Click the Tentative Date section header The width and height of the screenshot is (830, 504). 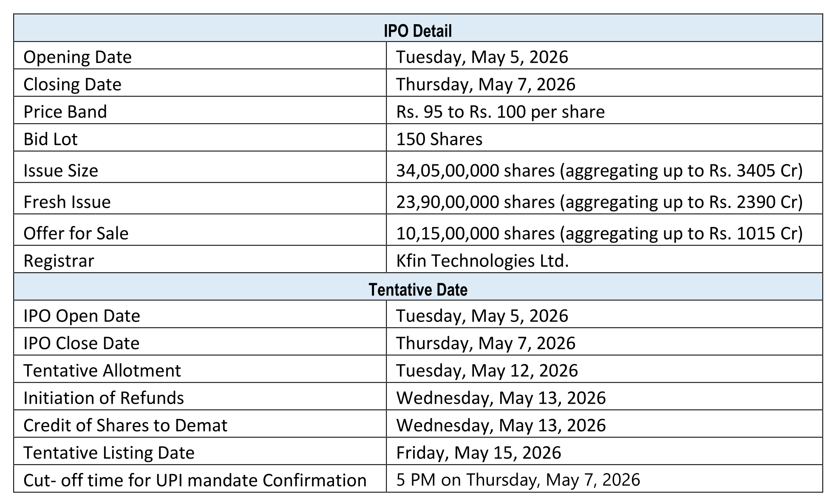coord(418,290)
